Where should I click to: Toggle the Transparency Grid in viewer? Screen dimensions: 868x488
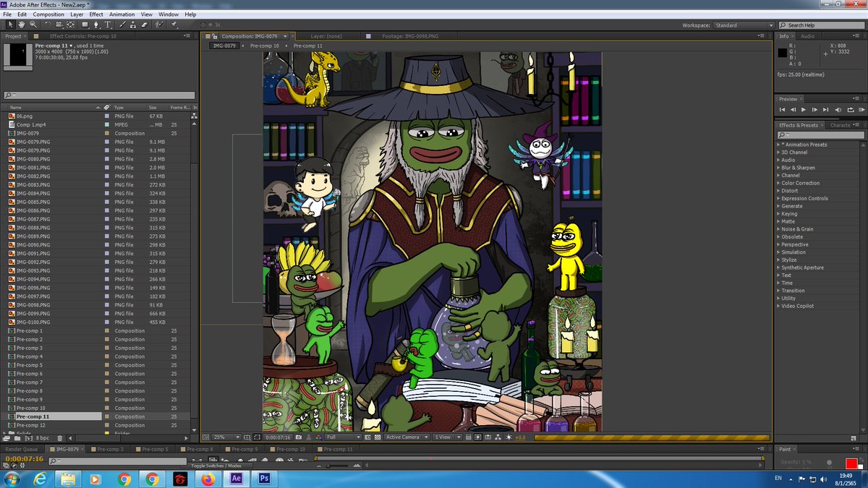378,437
